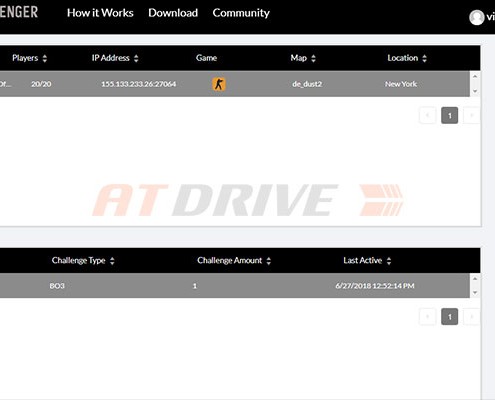This screenshot has height=400, width=495.
Task: Select the BO3 challenge type cell
Action: point(57,286)
